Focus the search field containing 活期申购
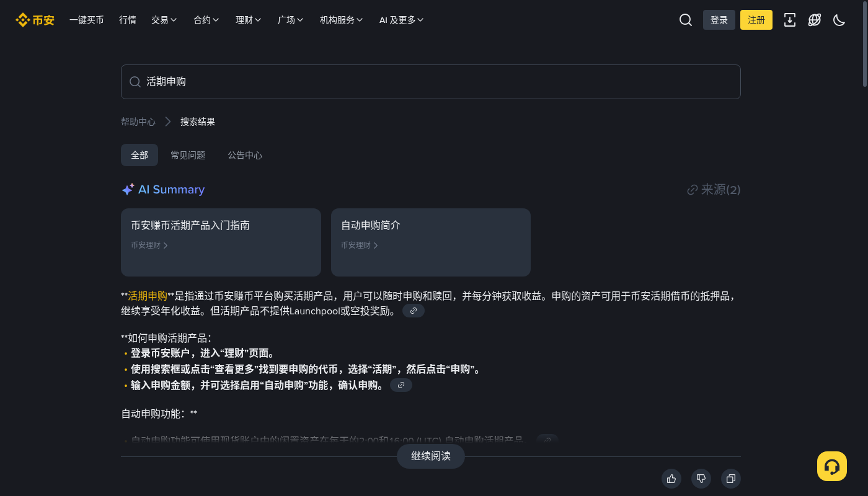This screenshot has width=868, height=496. (x=431, y=82)
